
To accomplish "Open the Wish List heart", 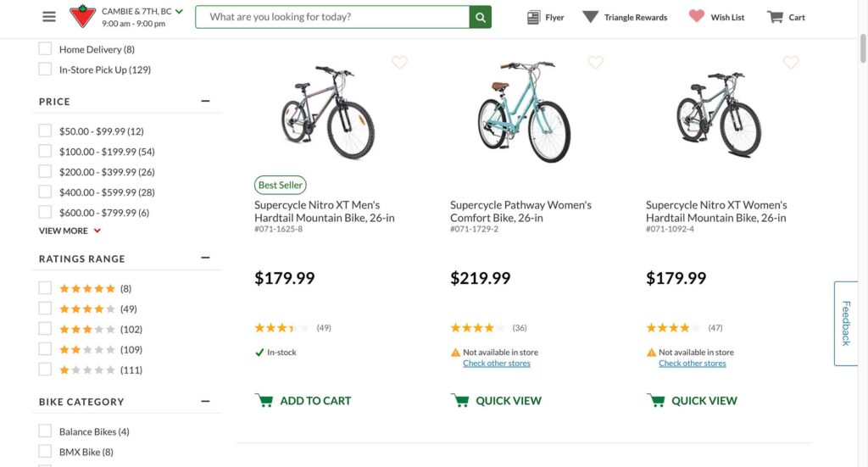I will [716, 17].
